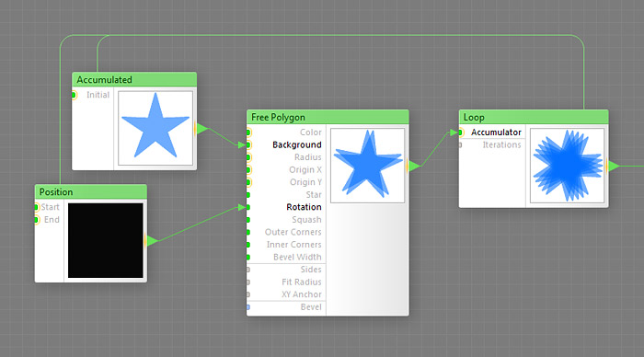This screenshot has width=644, height=357.
Task: Select the Sides parameter port
Action: 248,270
